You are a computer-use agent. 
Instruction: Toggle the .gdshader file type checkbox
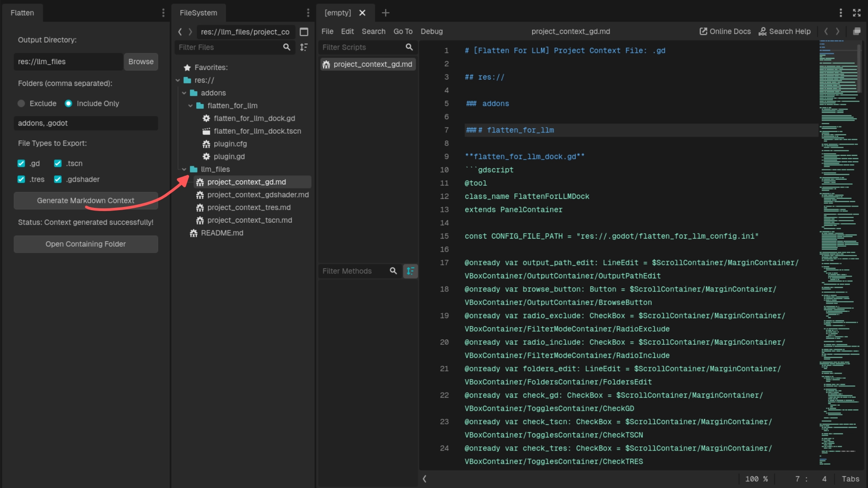pyautogui.click(x=58, y=179)
